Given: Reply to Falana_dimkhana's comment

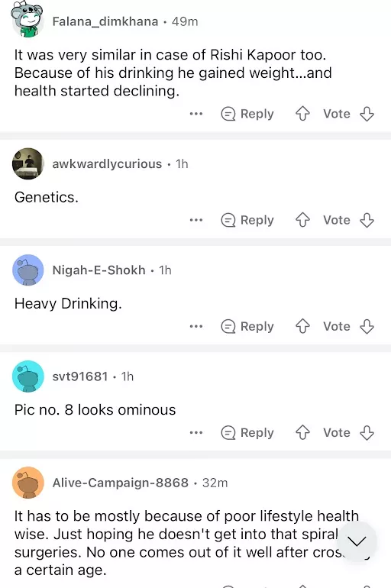Looking at the screenshot, I should (x=247, y=114).
